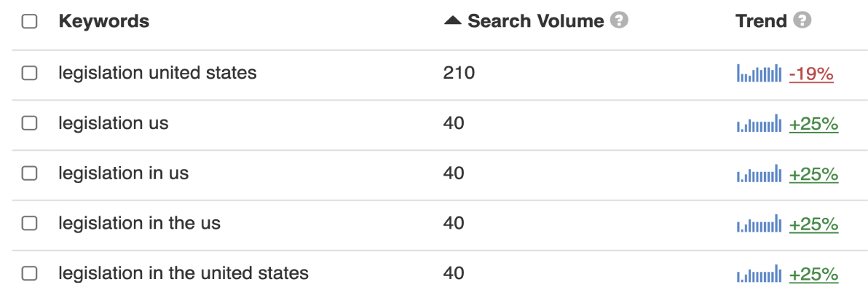This screenshot has width=868, height=298.
Task: Open trend sparkline for legislation in us
Action: [759, 173]
